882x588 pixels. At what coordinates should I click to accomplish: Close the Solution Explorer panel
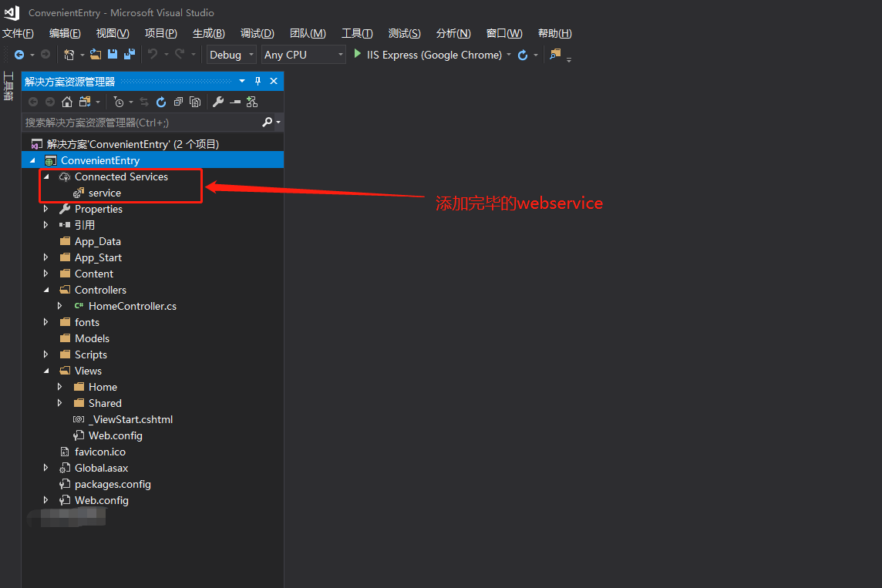tap(274, 81)
